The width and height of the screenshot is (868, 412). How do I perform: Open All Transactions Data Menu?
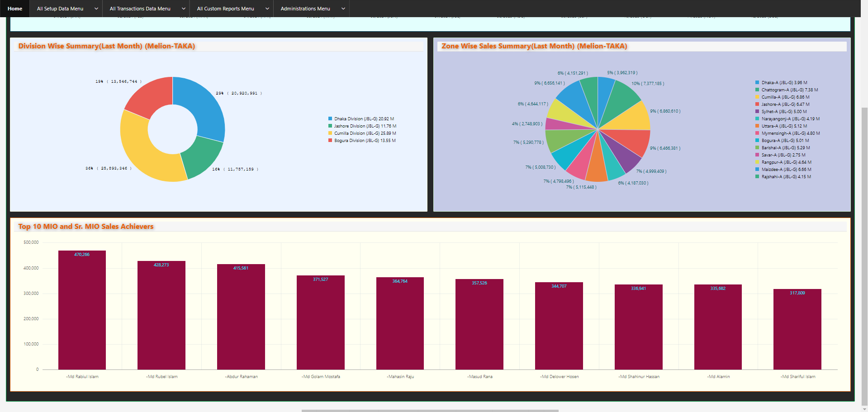click(x=140, y=9)
